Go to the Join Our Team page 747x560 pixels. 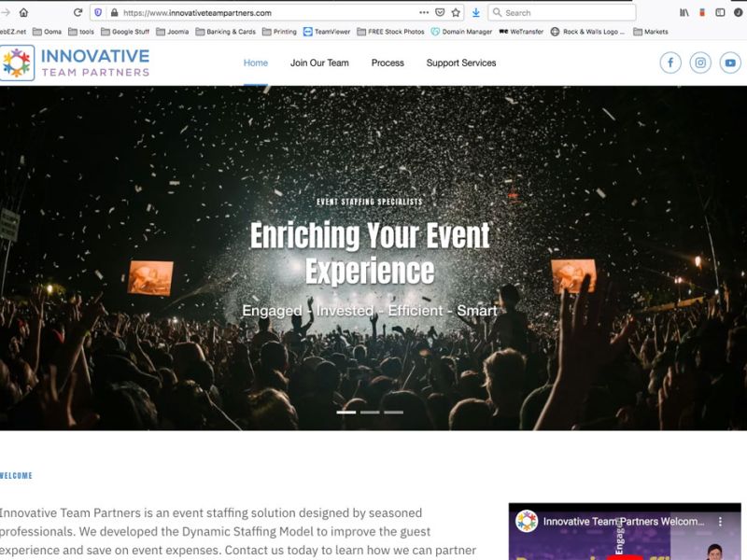pyautogui.click(x=319, y=63)
